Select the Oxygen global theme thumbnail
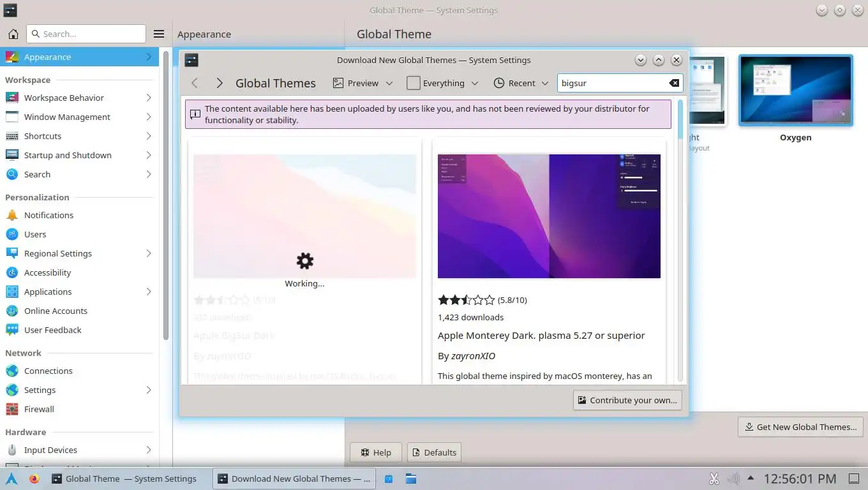Viewport: 868px width, 490px height. (x=795, y=90)
